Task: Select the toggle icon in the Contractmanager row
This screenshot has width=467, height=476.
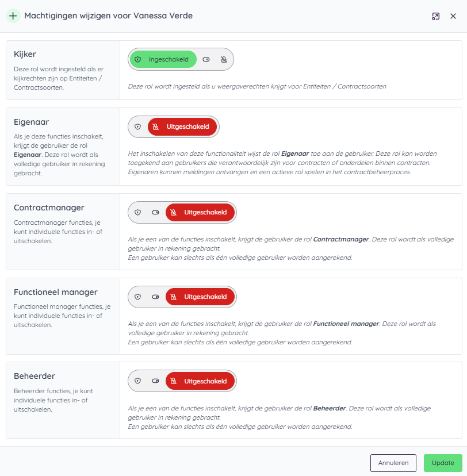Action: tap(156, 212)
